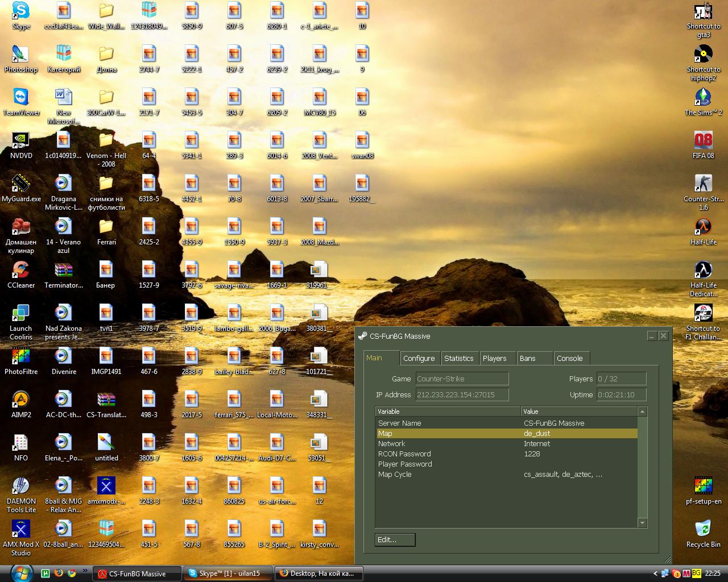Image resolution: width=728 pixels, height=582 pixels.
Task: Select the Half-Life desktop shortcut
Action: [704, 231]
